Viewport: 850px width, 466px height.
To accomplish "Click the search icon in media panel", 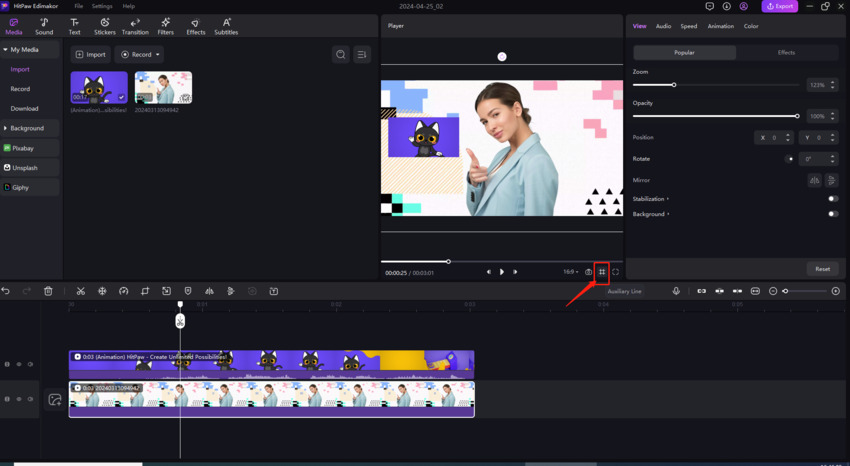I will tap(341, 55).
